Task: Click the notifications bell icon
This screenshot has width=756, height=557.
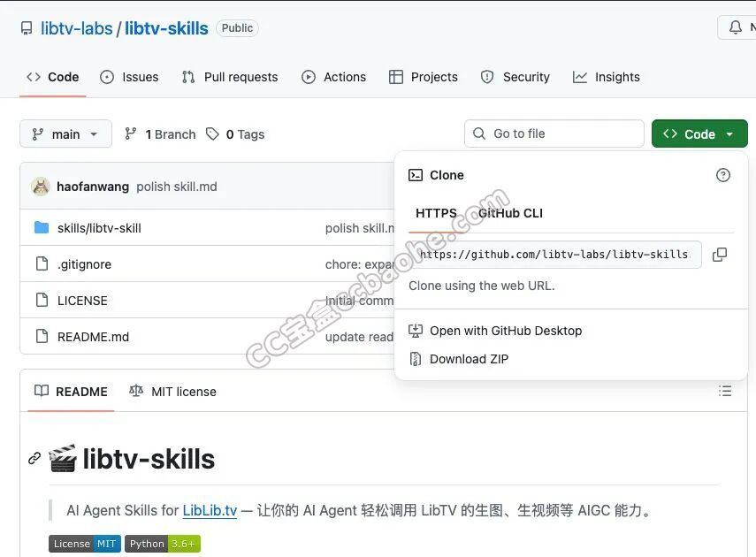Action: (x=736, y=27)
